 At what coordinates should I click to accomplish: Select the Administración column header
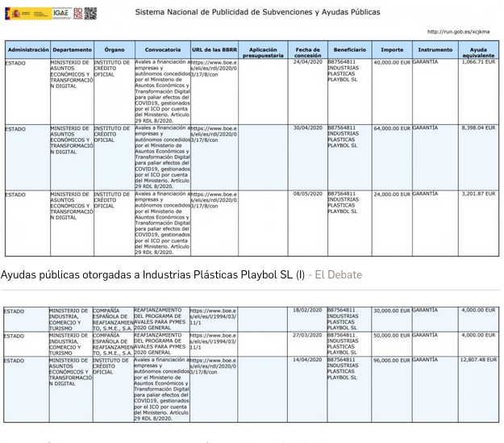pyautogui.click(x=28, y=49)
